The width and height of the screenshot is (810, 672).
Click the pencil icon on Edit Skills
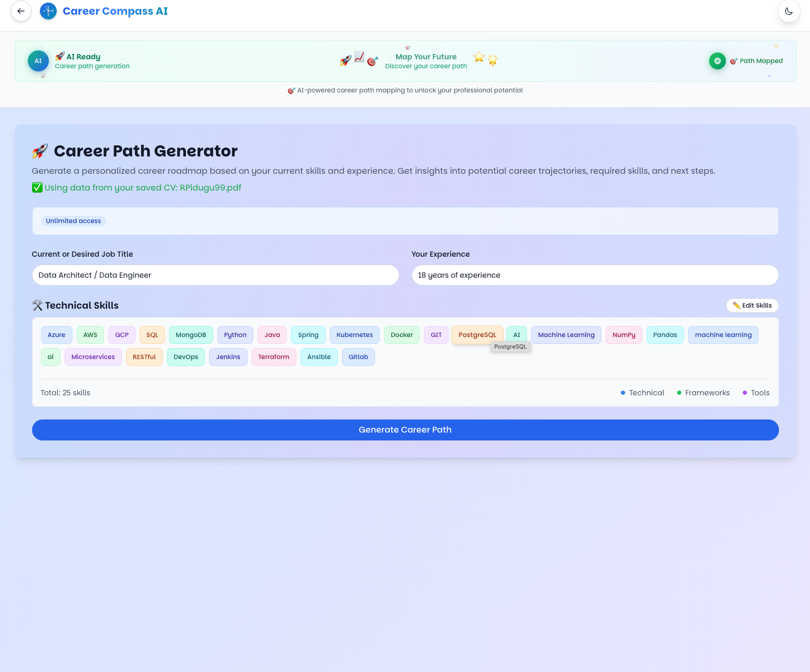click(x=736, y=305)
